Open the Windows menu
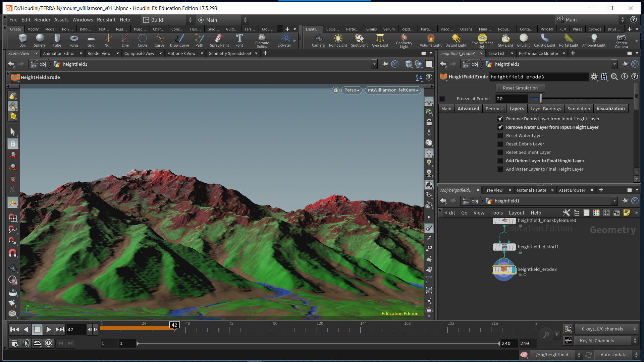644x362 pixels. point(83,20)
